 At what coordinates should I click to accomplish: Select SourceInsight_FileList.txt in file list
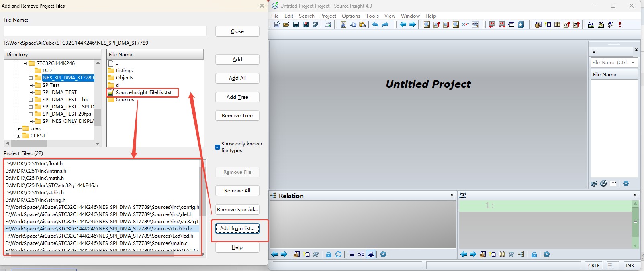[143, 92]
